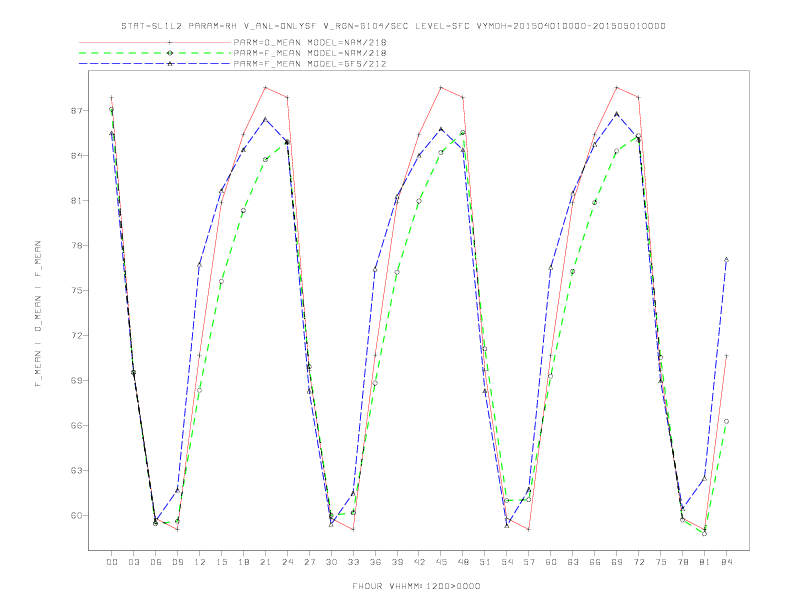This screenshot has height=612, width=792.
Task: Click forecast hour 78 on the x-axis
Action: 683,562
